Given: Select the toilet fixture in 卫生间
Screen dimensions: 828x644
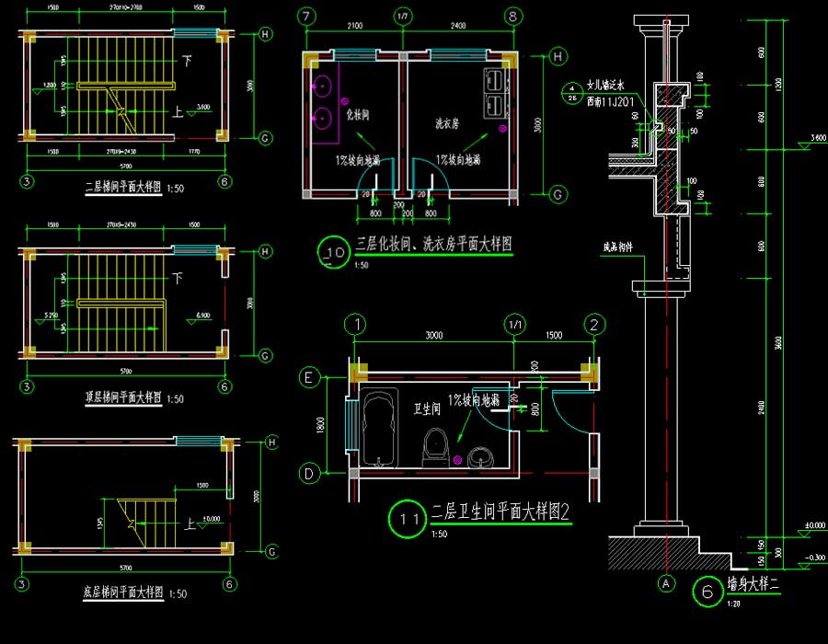Looking at the screenshot, I should (x=435, y=448).
